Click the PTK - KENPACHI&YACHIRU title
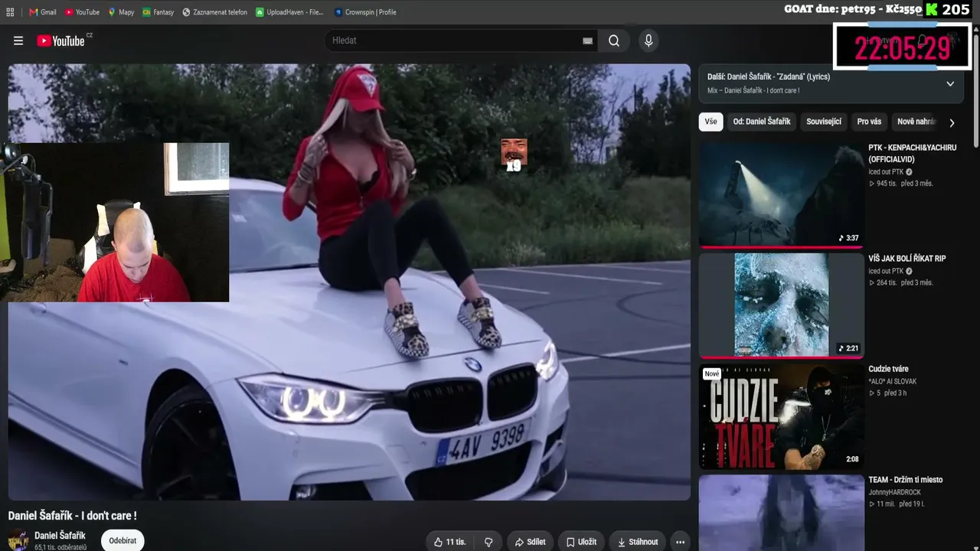Viewport: 980px width, 551px height. tap(912, 153)
